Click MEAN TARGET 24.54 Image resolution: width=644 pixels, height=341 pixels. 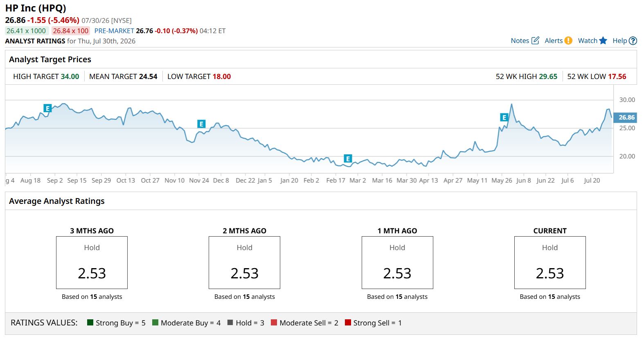123,77
